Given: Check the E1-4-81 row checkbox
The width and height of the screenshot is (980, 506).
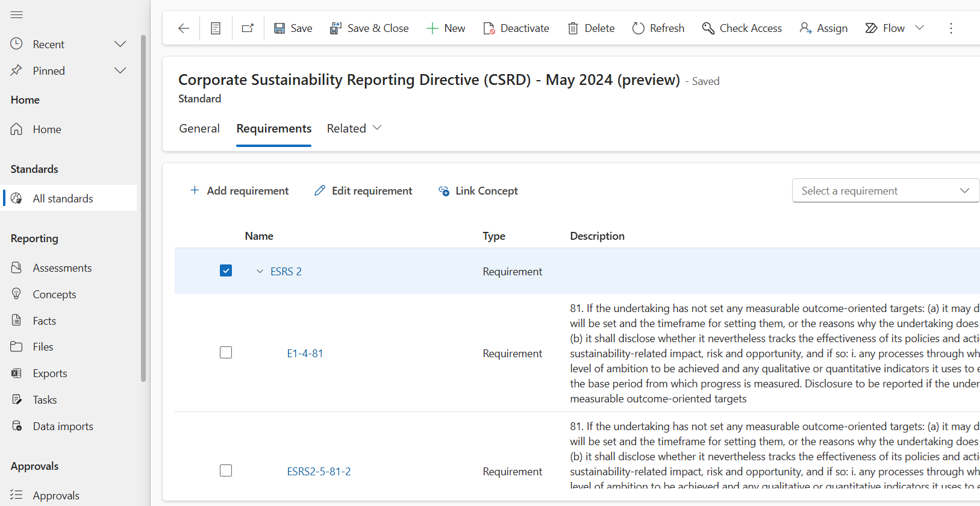Looking at the screenshot, I should point(226,352).
